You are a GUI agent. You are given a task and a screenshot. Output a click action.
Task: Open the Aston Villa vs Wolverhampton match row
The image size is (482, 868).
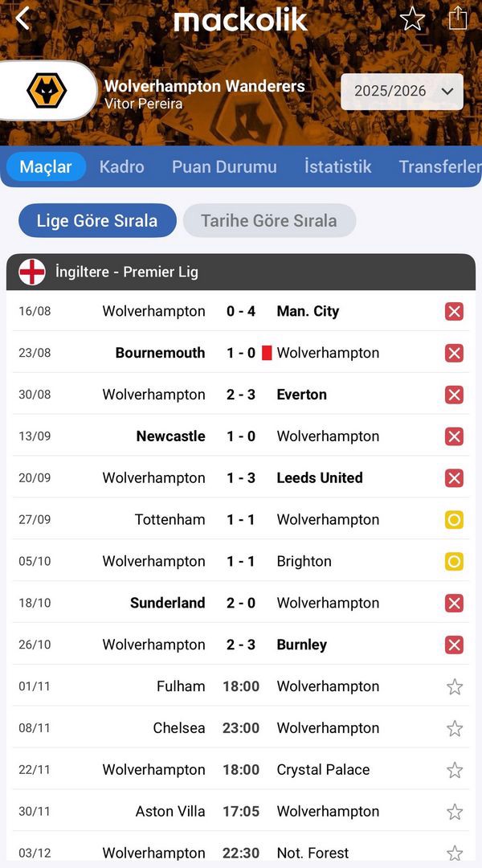click(241, 812)
